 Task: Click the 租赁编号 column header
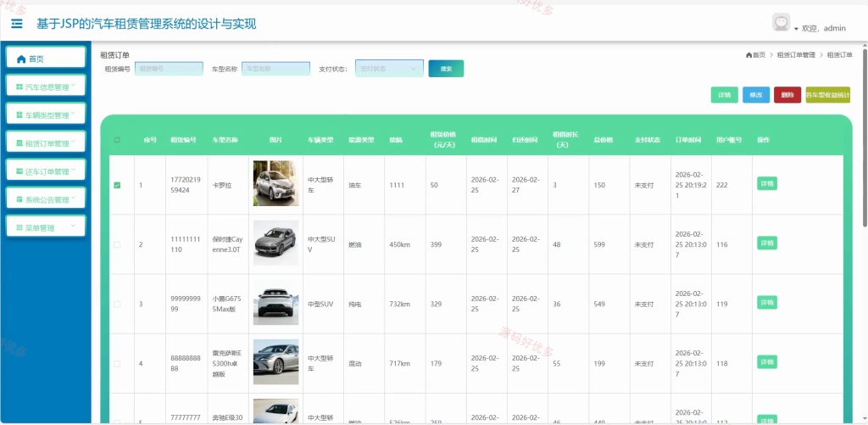(183, 140)
